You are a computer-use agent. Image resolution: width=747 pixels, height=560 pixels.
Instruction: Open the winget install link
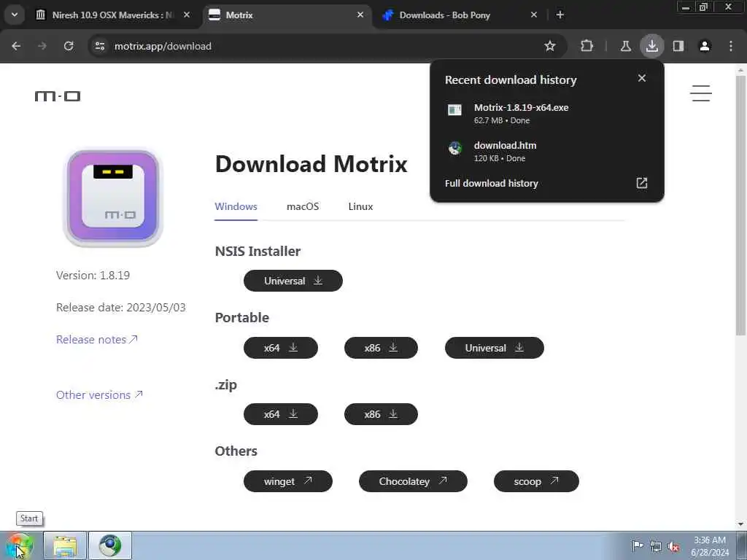click(287, 481)
